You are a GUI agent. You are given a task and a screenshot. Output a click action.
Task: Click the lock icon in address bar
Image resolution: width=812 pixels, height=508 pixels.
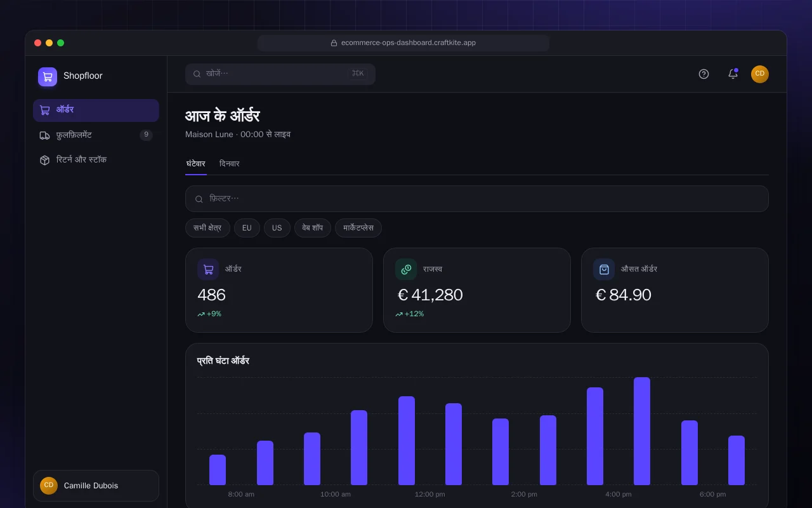(x=334, y=43)
